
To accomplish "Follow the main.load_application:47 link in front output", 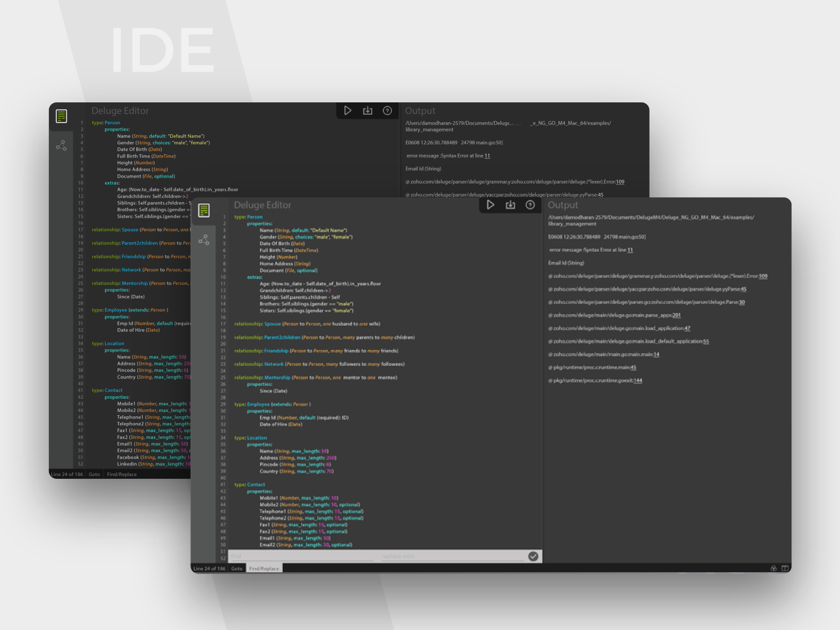I will pyautogui.click(x=687, y=328).
